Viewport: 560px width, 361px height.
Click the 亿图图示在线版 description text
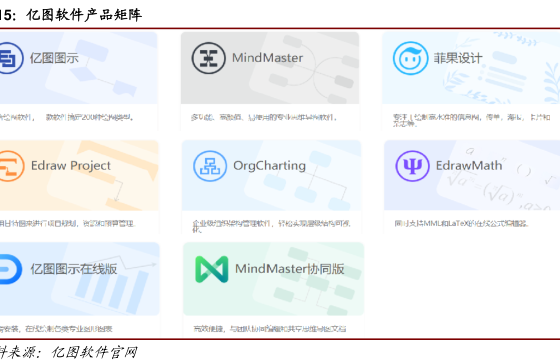[x=56, y=329]
